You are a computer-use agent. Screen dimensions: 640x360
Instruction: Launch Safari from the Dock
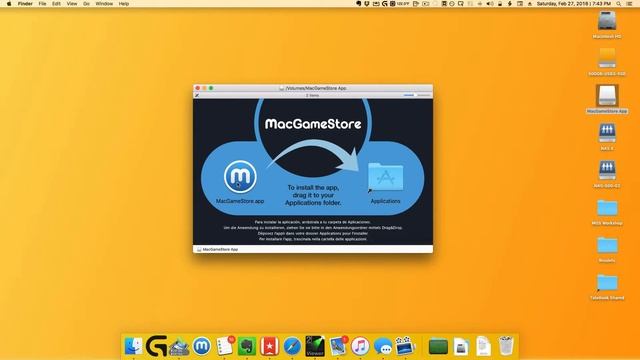[x=292, y=346]
